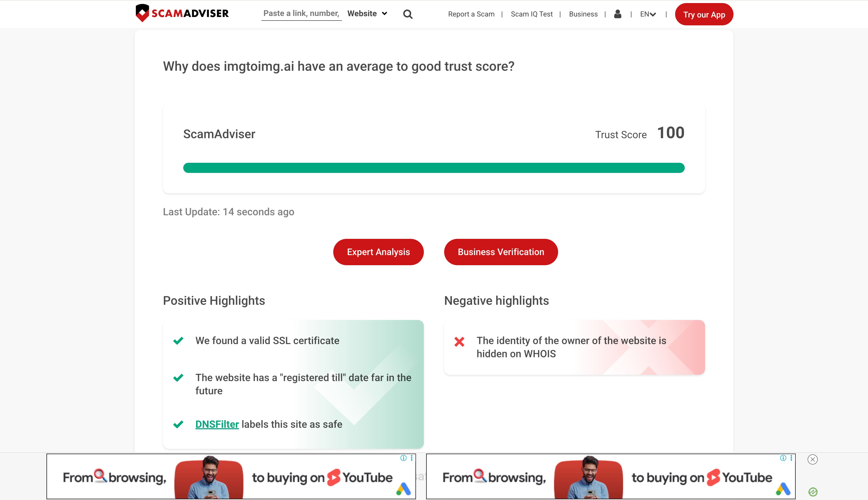Click Google Ads logo in left banner
This screenshot has width=868, height=500.
pyautogui.click(x=404, y=489)
